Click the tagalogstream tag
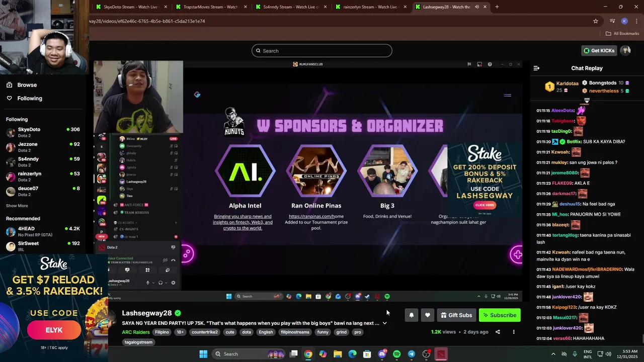 click(138, 342)
